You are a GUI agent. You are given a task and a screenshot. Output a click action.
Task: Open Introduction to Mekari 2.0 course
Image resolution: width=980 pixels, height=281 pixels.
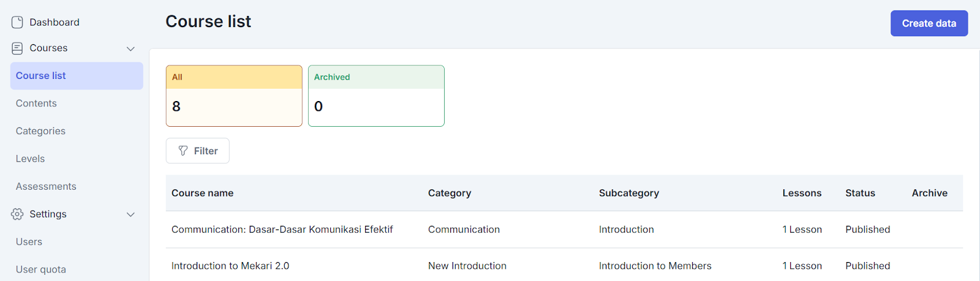coord(230,266)
